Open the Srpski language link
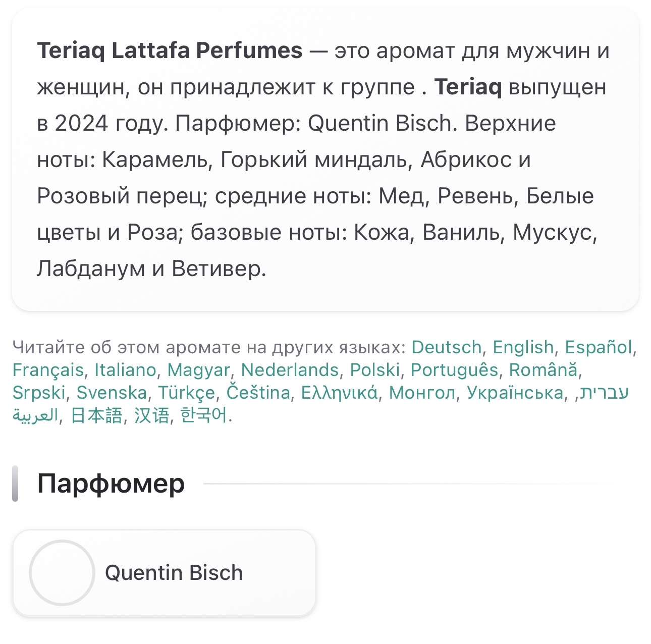Image resolution: width=651 pixels, height=644 pixels. pyautogui.click(x=39, y=393)
